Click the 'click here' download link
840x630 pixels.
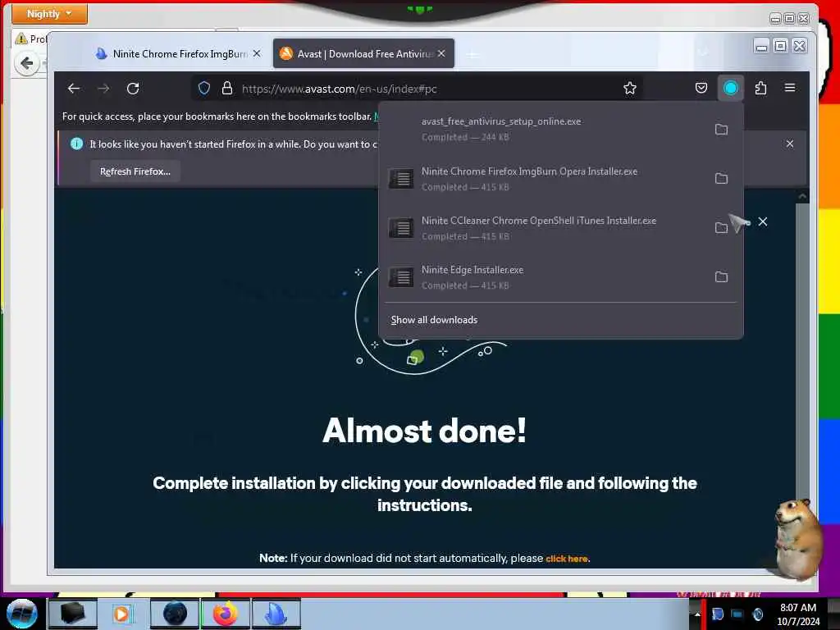tap(566, 559)
